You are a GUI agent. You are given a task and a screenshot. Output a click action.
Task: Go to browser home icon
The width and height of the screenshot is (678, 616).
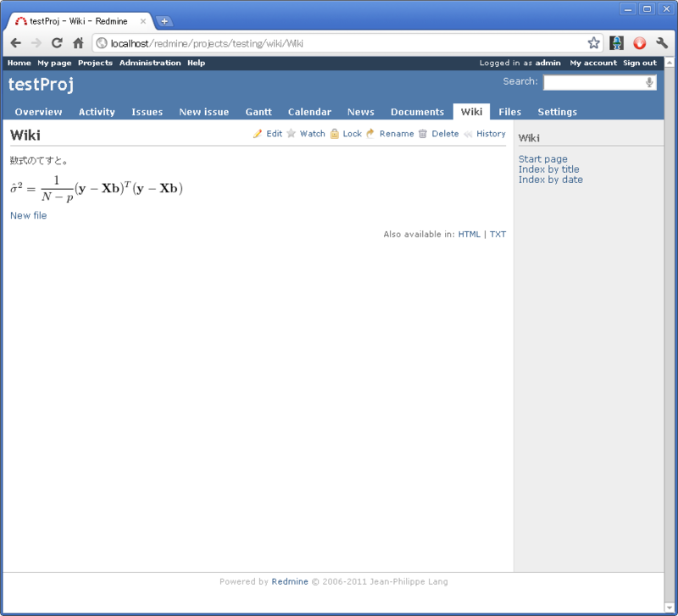pyautogui.click(x=78, y=43)
